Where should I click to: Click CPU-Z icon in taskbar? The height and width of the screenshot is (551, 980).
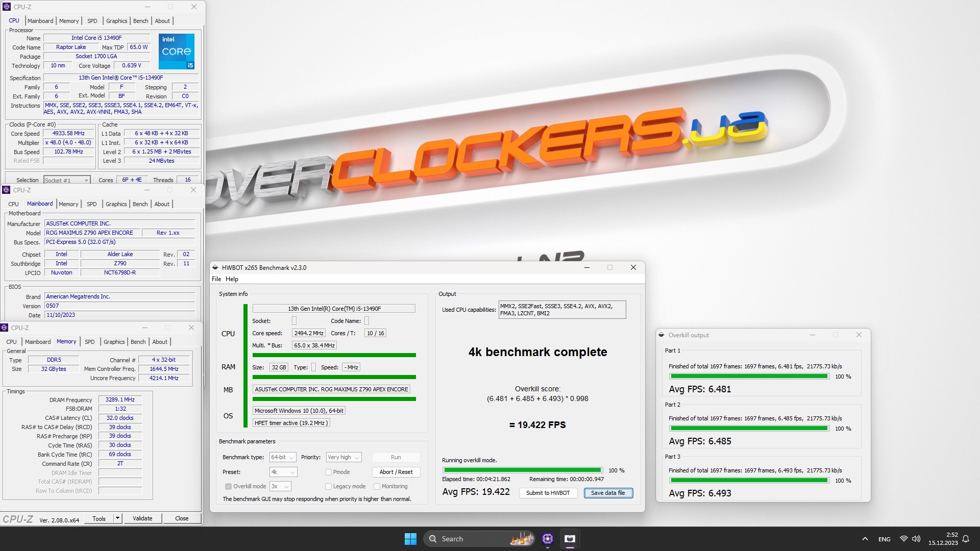tap(548, 539)
